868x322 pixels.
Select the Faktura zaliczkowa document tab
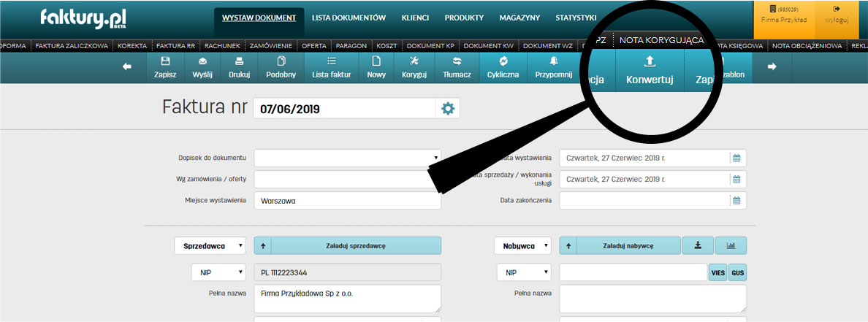click(72, 45)
